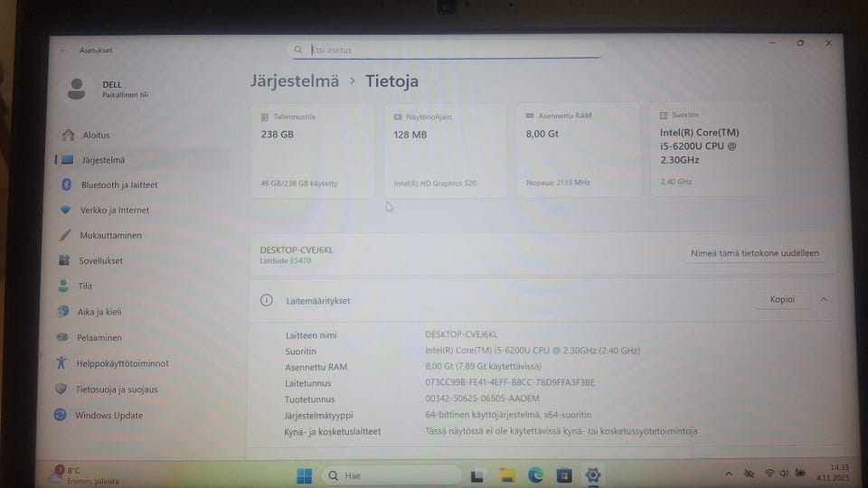This screenshot has width=868, height=488.
Task: Open Sovellukset apps settings
Action: click(100, 260)
